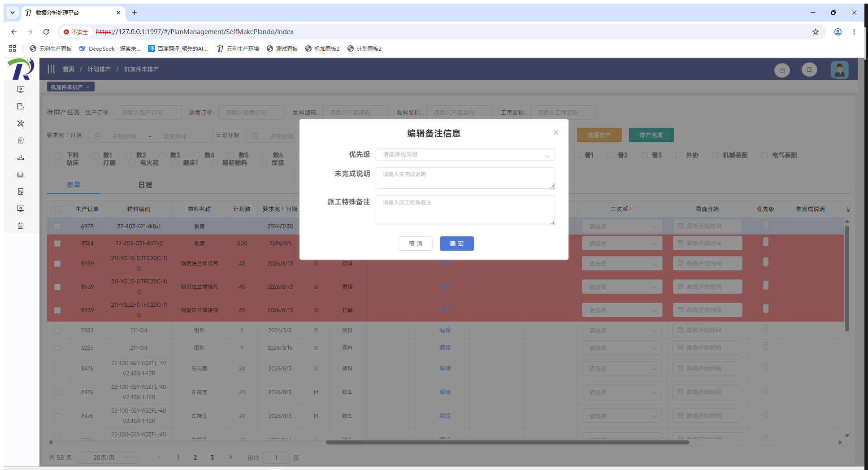This screenshot has height=470, width=868.
Task: Open the sidebar checklist icon
Action: [21, 140]
